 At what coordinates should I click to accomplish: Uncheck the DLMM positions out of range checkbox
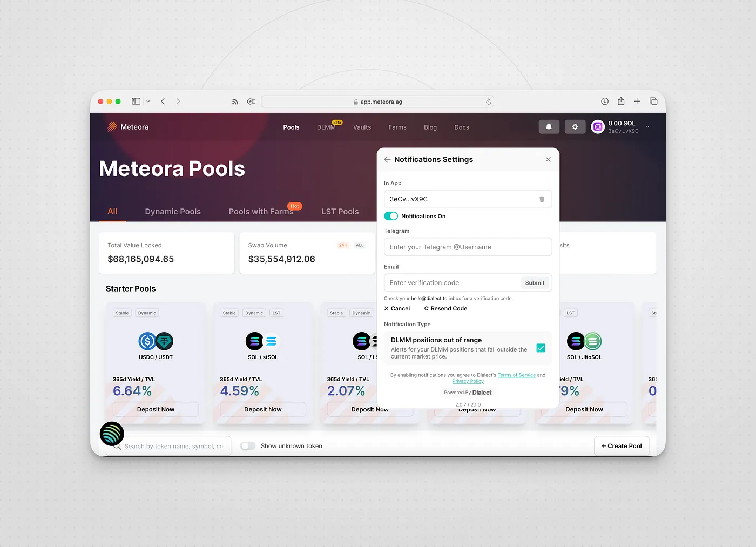pos(541,348)
